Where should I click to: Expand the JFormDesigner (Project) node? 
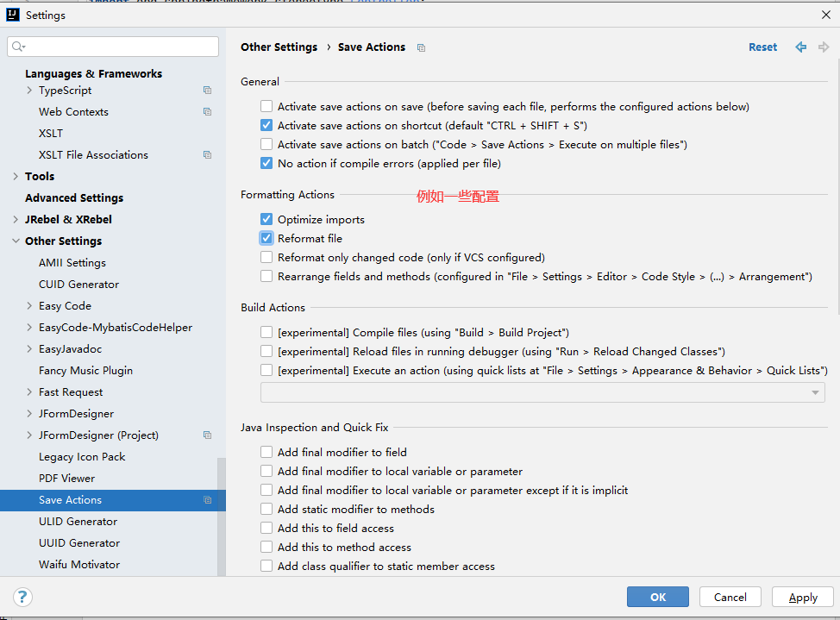coord(29,435)
